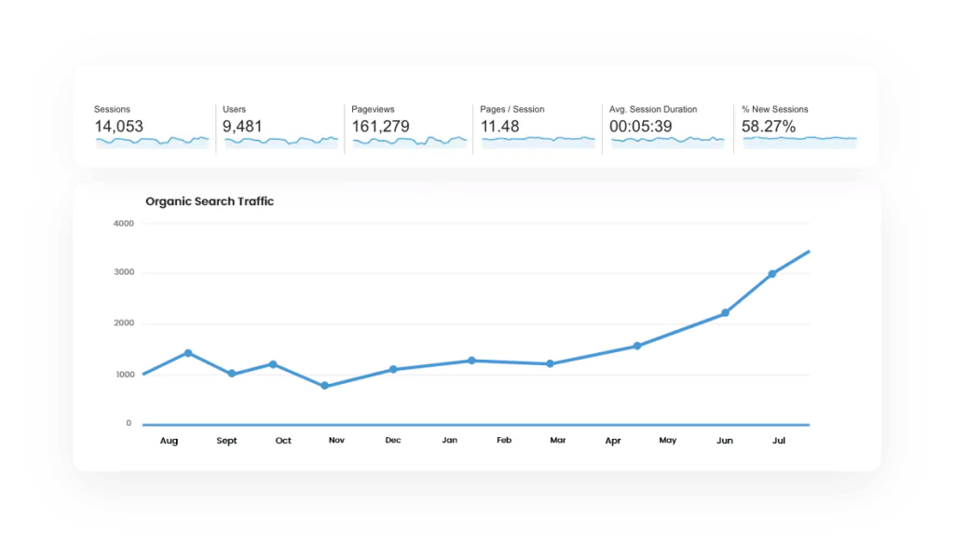
Task: Select the 4000 label on the y-axis
Action: coord(123,224)
